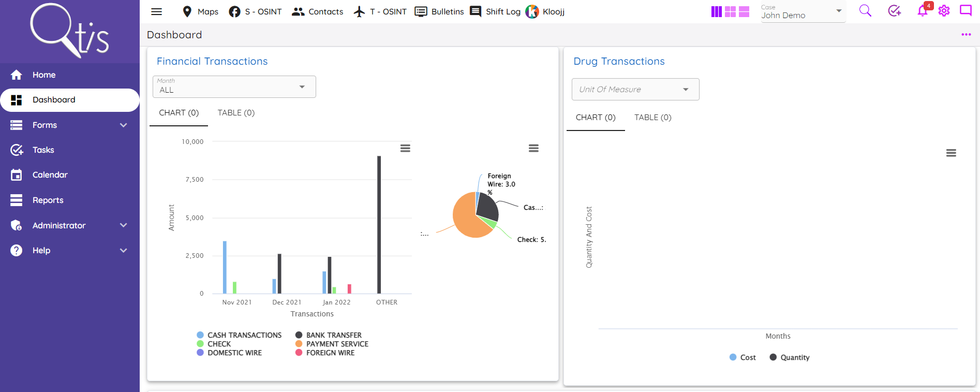Click the add task checkmark icon
980x392 pixels.
pyautogui.click(x=894, y=11)
